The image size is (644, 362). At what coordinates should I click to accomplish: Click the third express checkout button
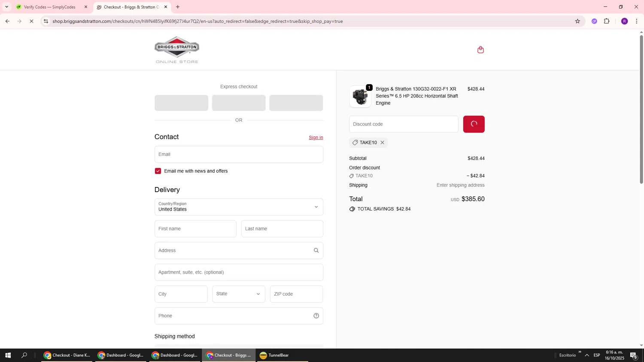296,103
